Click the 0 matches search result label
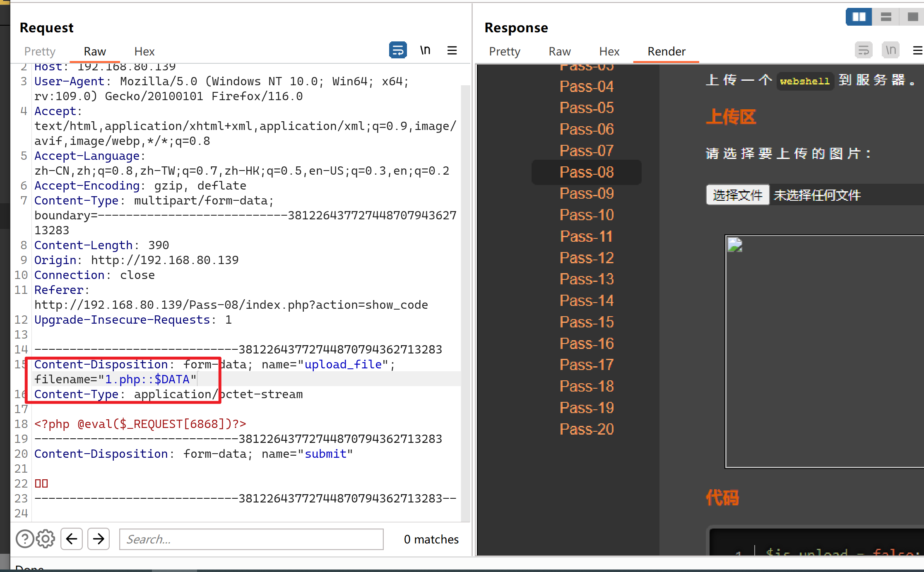The height and width of the screenshot is (572, 924). coord(431,539)
